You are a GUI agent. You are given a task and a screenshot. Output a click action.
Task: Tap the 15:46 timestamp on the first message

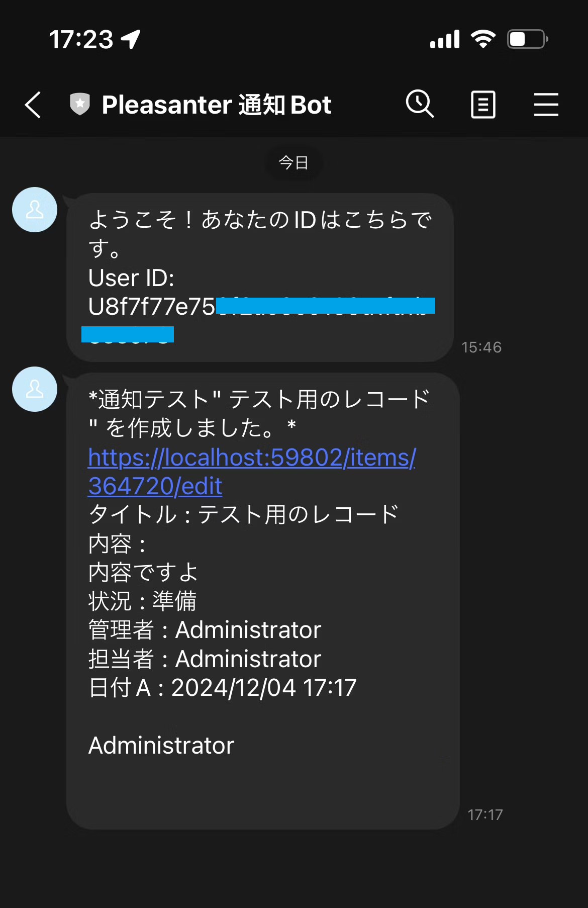click(482, 347)
